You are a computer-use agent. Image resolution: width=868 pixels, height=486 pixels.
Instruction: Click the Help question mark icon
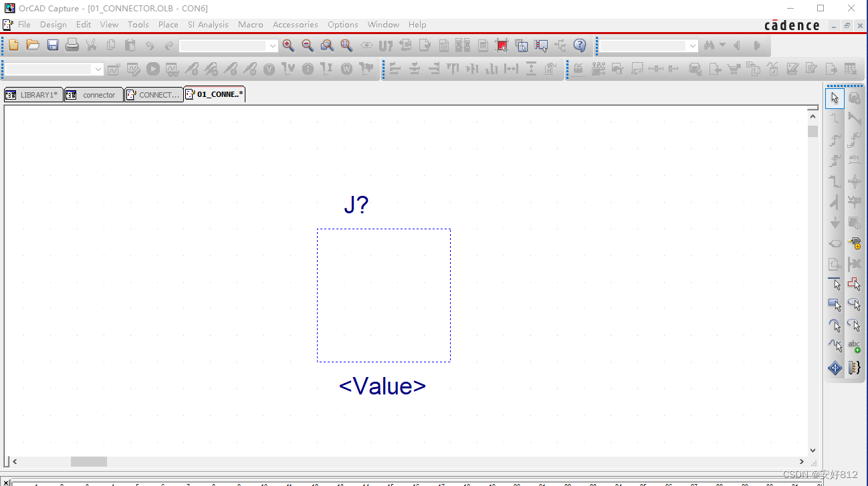tap(580, 45)
